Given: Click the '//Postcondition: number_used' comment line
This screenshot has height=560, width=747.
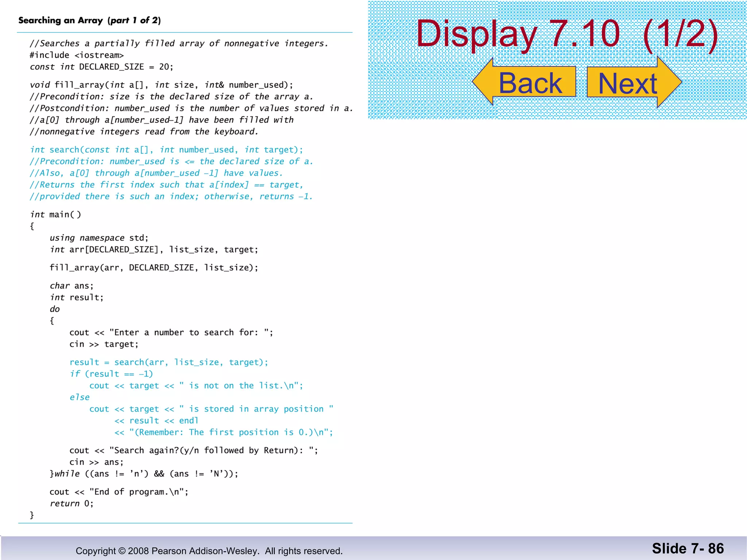Looking at the screenshot, I should pos(191,108).
